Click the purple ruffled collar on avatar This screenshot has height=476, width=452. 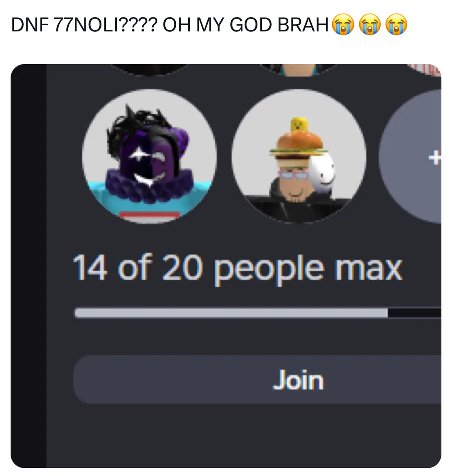149,185
